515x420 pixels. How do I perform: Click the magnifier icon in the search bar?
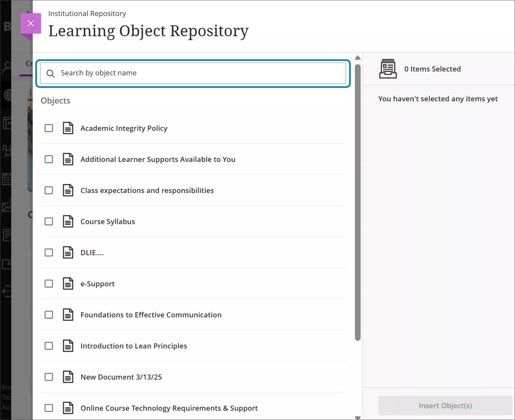click(50, 73)
